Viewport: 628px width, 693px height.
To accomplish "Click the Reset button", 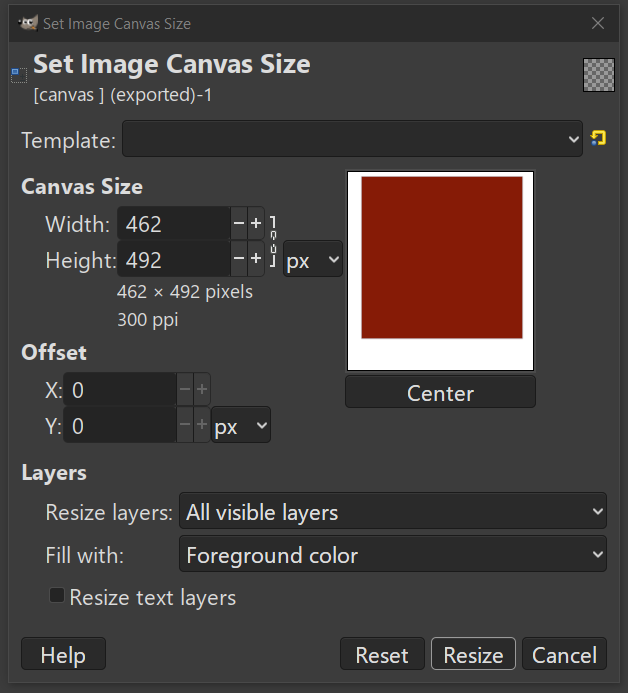I will pyautogui.click(x=382, y=654).
